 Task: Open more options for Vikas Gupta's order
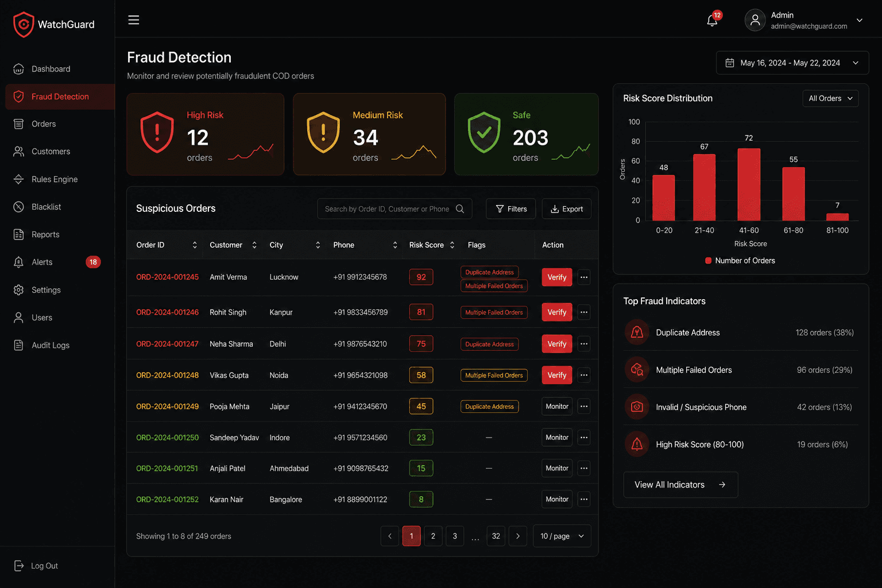(x=584, y=375)
